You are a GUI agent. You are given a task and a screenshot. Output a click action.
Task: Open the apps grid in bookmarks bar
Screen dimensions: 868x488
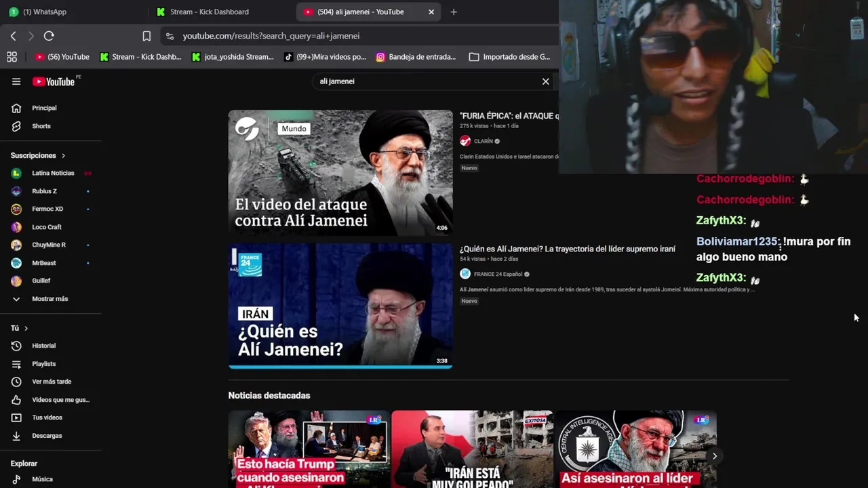12,57
